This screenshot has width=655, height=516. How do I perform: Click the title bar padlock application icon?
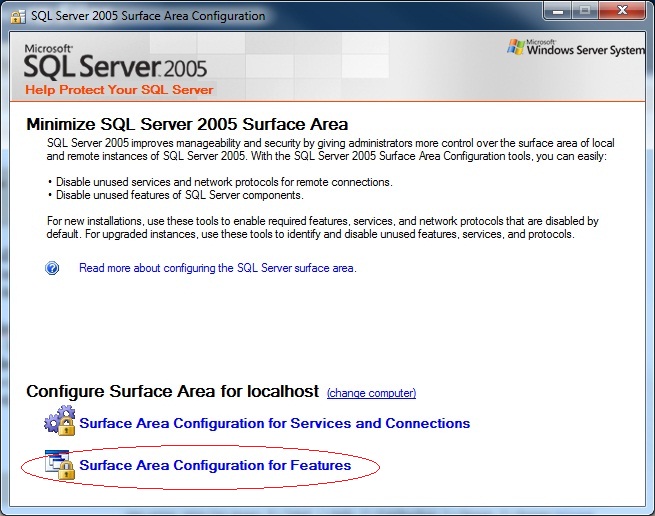(x=18, y=16)
